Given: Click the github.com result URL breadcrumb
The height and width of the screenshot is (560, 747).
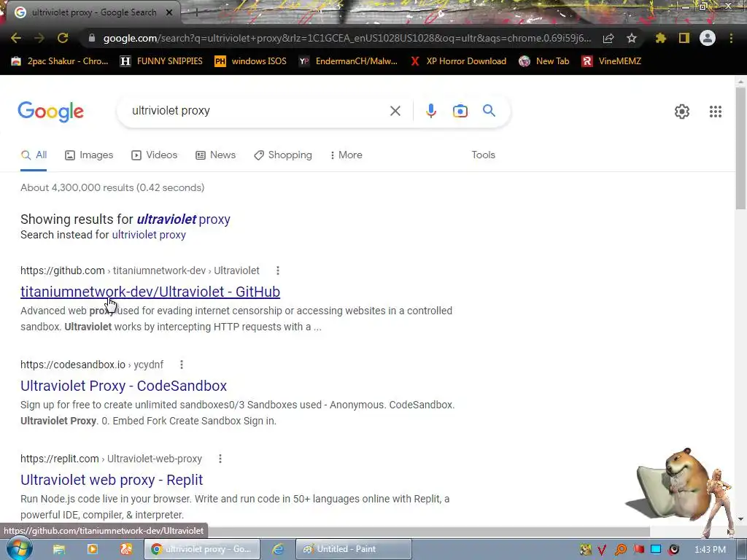Looking at the screenshot, I should (140, 271).
